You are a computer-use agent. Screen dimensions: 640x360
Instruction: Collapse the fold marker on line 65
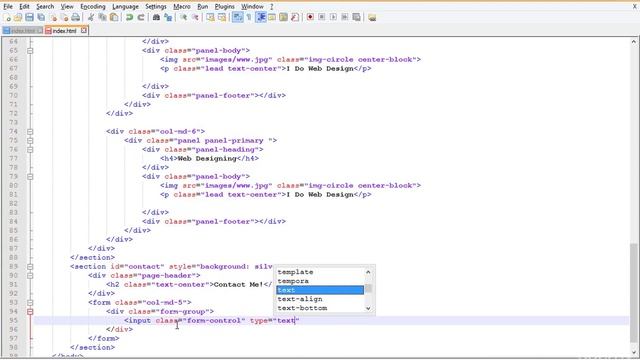[30, 51]
